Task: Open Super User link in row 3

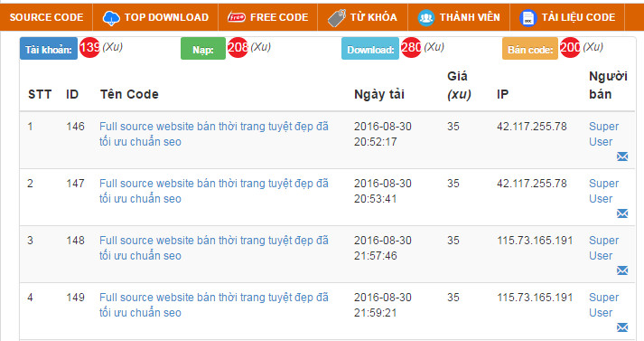Action: pyautogui.click(x=603, y=248)
